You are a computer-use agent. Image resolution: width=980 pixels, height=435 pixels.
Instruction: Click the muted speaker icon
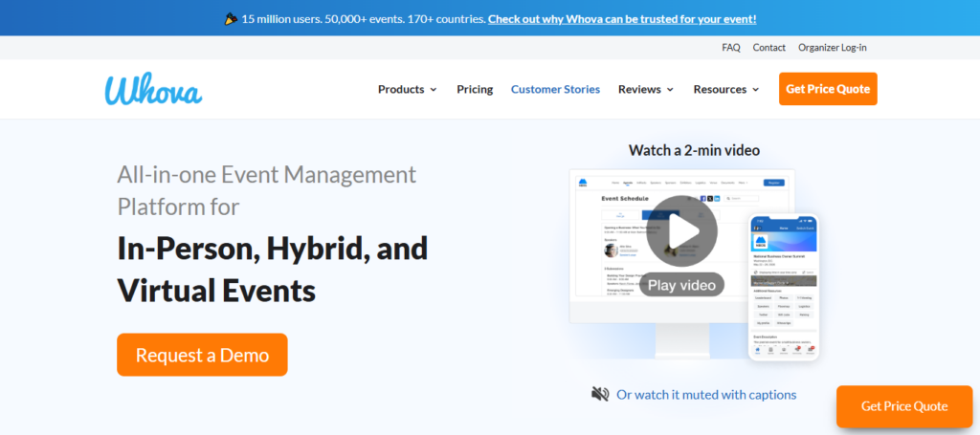(x=600, y=395)
